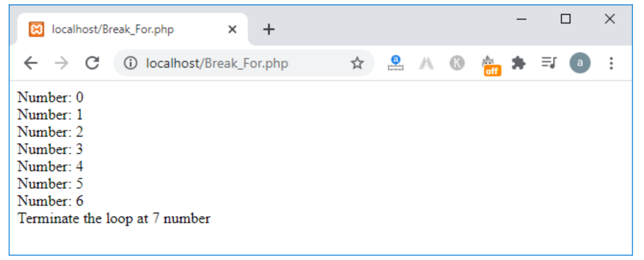Select the localhost/Break_For.php tab
This screenshot has width=644, height=260.
(113, 29)
